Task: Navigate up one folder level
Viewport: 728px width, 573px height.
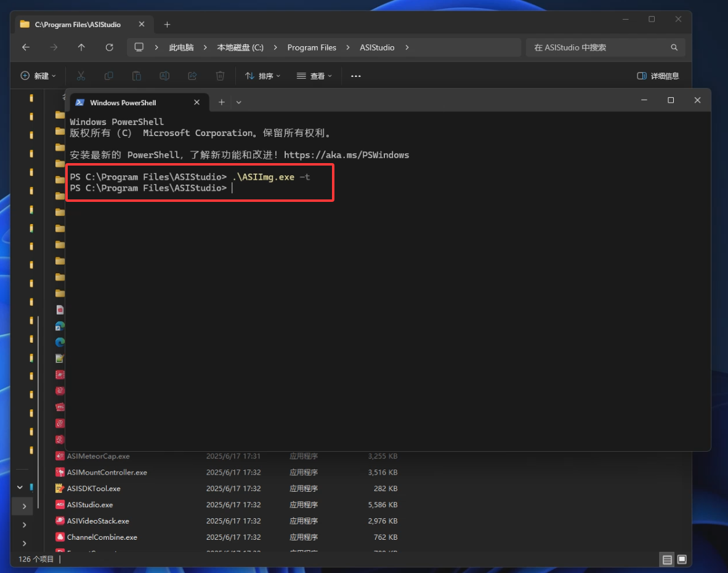Action: tap(81, 47)
